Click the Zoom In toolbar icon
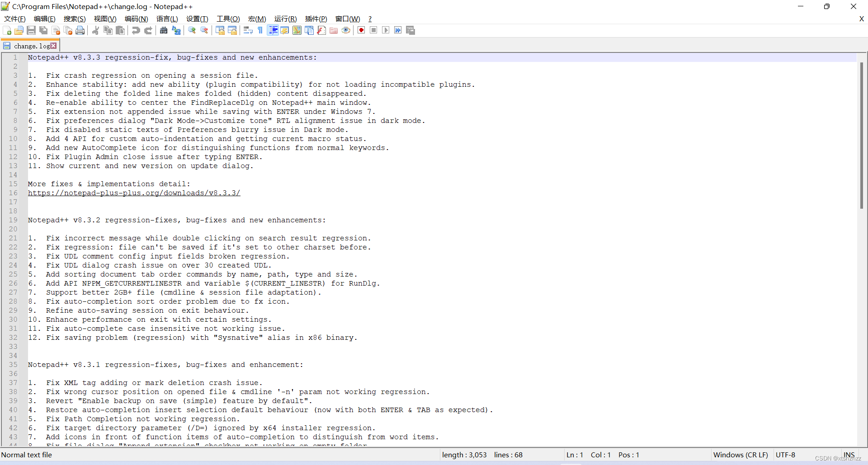 192,30
